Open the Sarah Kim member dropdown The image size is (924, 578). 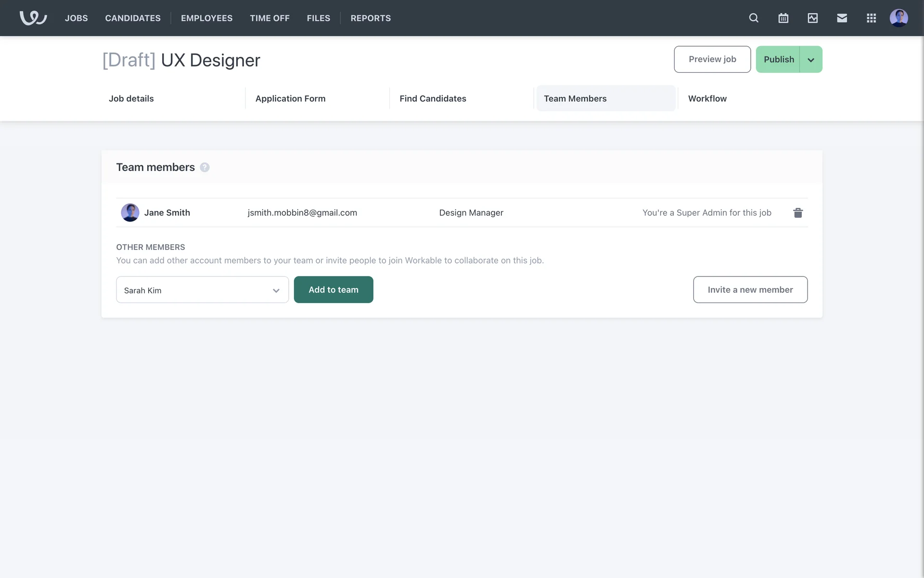click(202, 290)
